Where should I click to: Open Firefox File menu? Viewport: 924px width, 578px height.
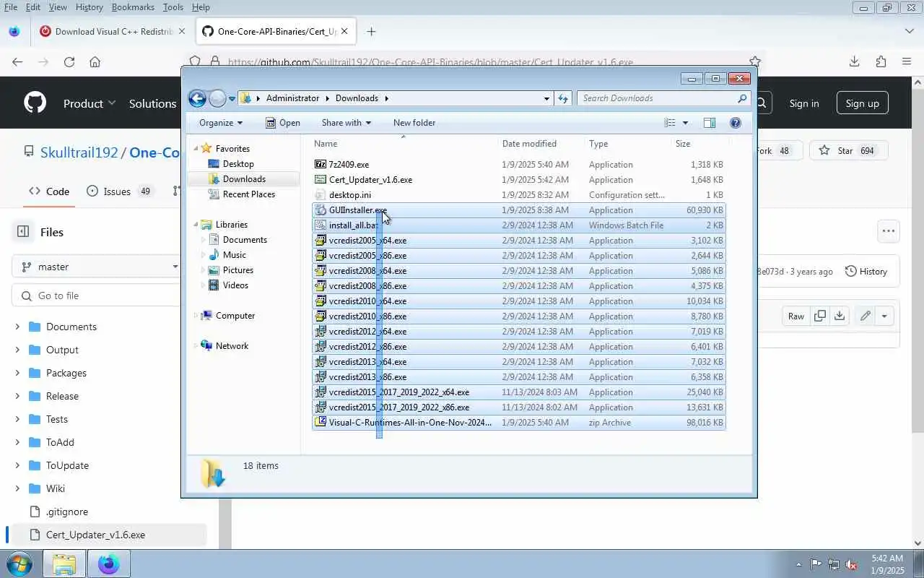11,7
